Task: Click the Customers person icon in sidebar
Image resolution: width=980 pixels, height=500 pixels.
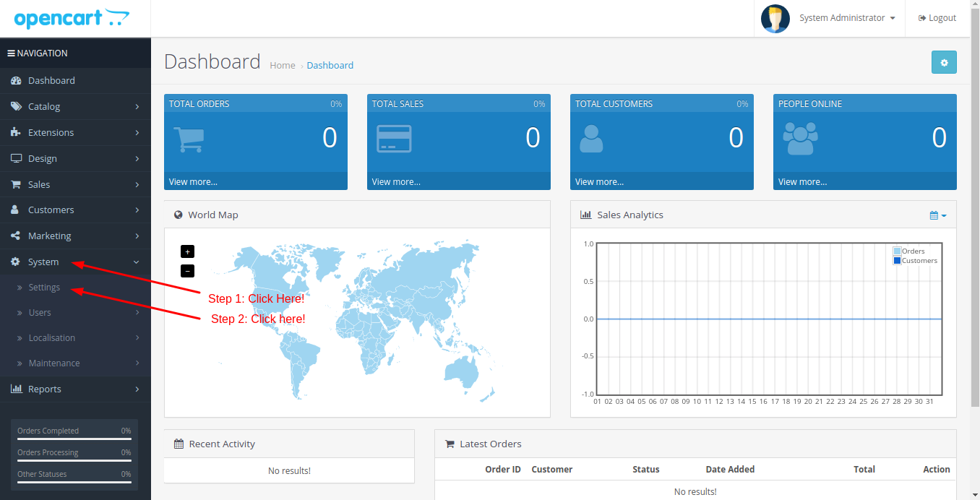Action: [x=15, y=210]
